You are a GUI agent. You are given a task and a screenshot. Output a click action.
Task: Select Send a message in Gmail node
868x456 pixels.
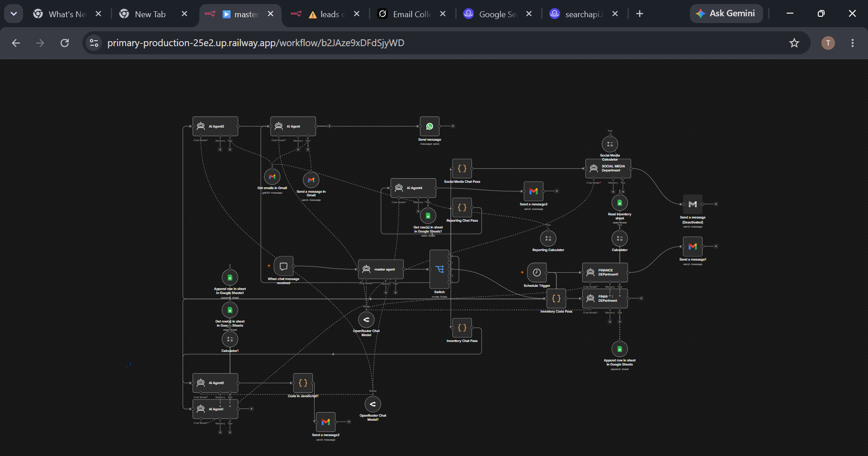311,180
